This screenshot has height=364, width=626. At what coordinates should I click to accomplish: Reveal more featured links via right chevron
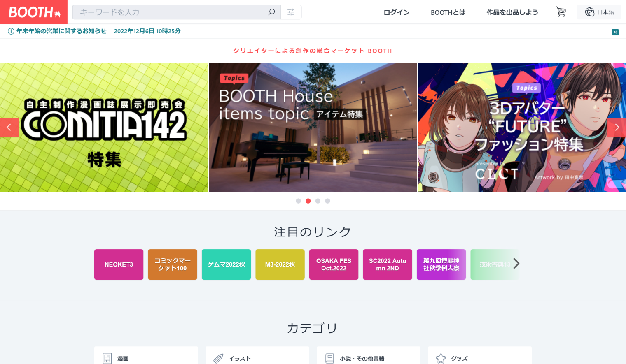coord(517,264)
